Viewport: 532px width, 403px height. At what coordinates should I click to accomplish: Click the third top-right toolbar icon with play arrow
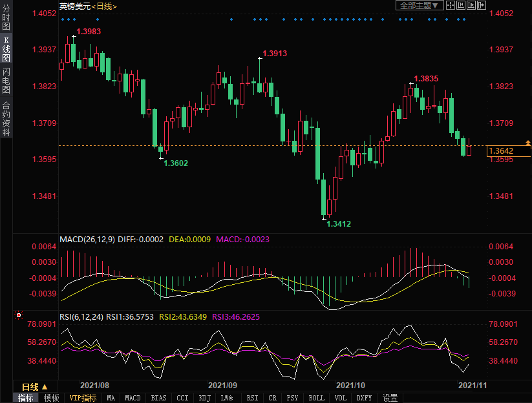(471, 5)
